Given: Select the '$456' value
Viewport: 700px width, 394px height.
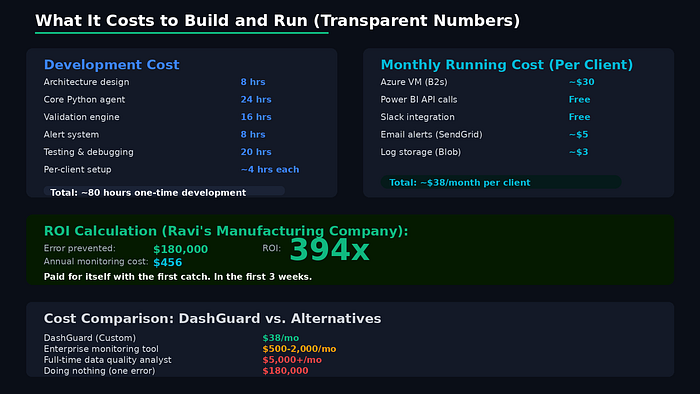Looking at the screenshot, I should (x=167, y=262).
